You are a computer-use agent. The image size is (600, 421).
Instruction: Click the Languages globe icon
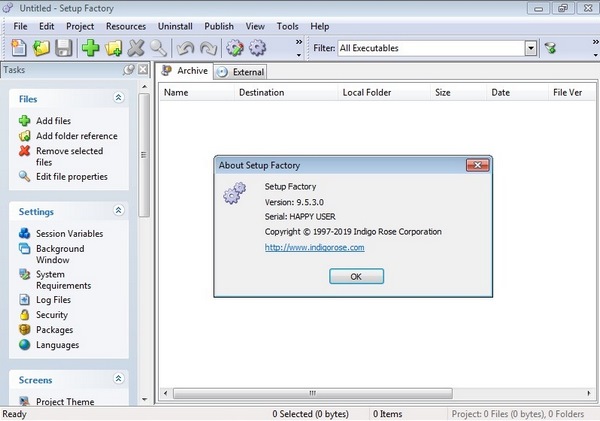tap(24, 344)
